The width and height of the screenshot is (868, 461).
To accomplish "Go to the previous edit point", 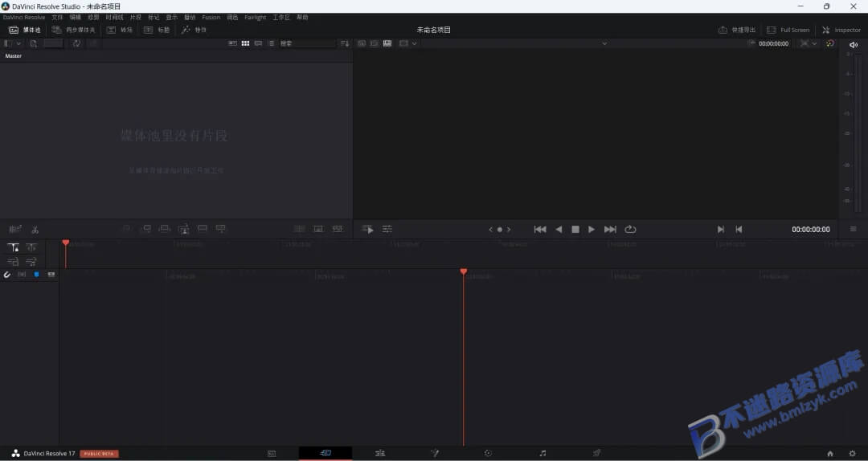I will [739, 229].
